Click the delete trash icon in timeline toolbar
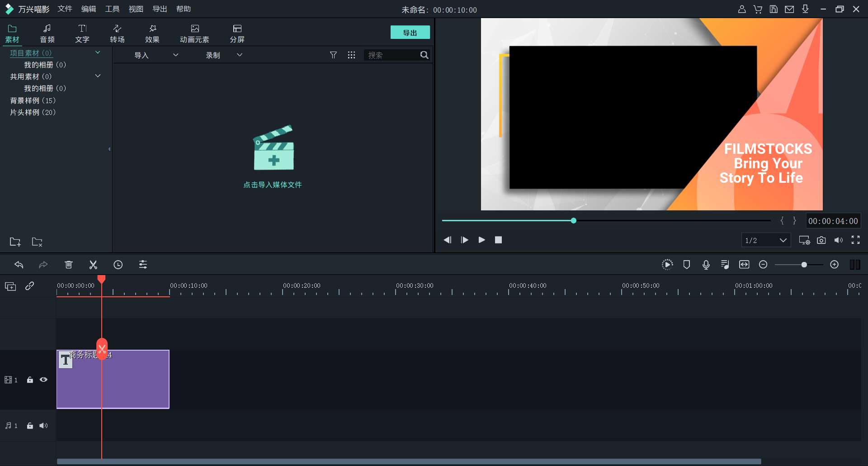The image size is (868, 466). click(x=68, y=265)
